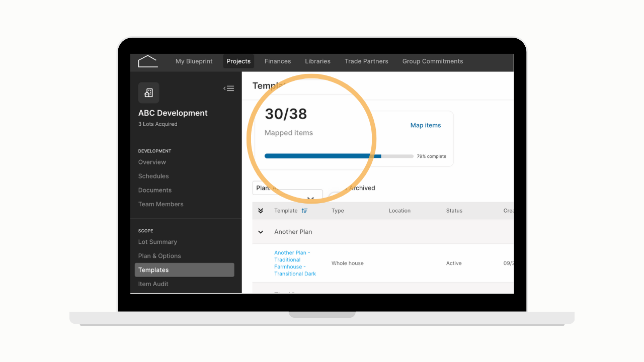Go to the Libraries section
Viewport: 644px width, 362px height.
tap(317, 61)
